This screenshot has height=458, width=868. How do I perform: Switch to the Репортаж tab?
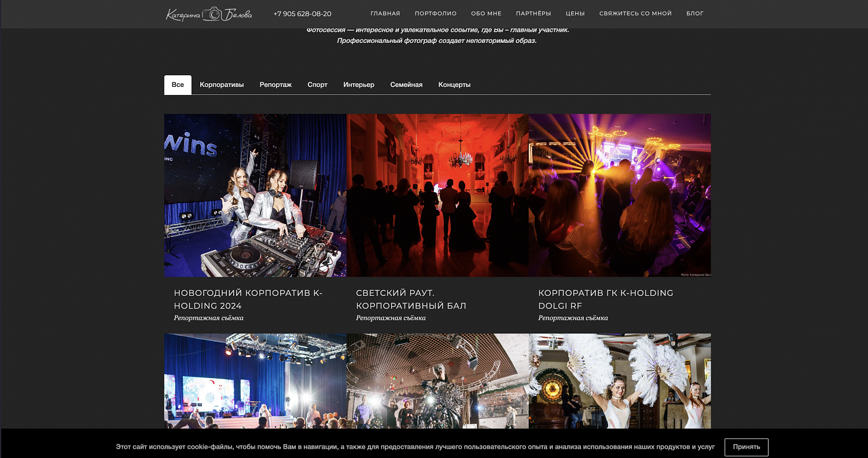[275, 85]
